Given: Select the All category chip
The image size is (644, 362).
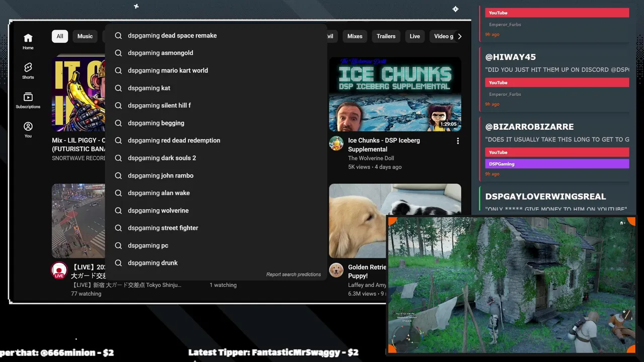Looking at the screenshot, I should click(x=60, y=36).
